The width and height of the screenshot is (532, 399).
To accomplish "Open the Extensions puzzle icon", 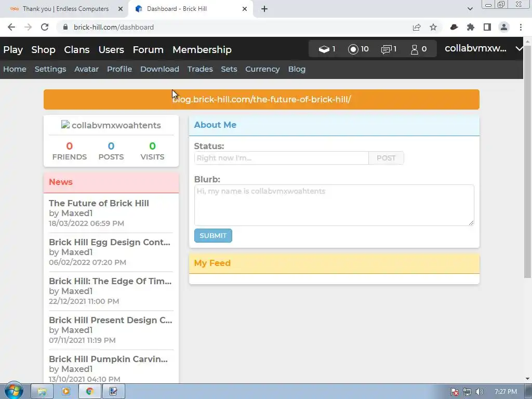I will click(x=471, y=27).
